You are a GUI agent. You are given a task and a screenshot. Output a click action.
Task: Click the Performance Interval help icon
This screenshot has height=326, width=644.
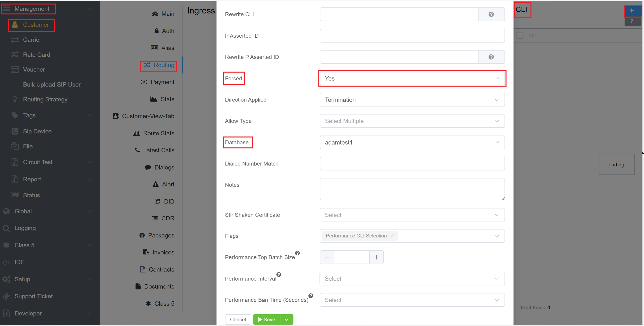(x=279, y=274)
